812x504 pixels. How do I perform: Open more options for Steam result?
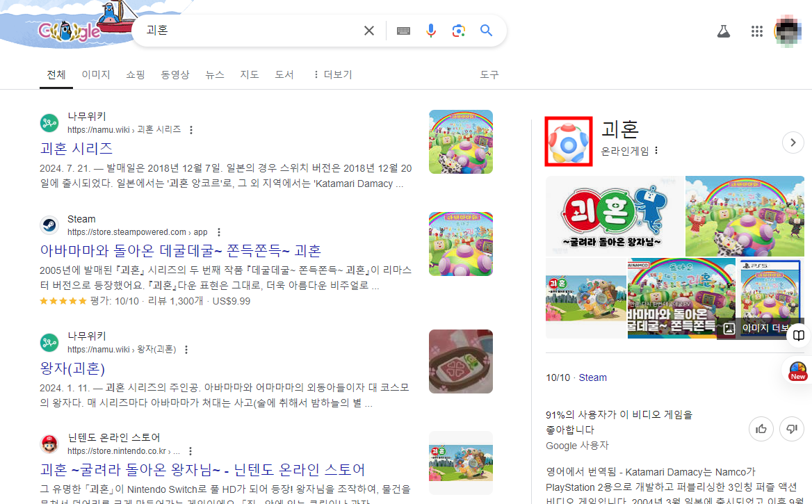tap(219, 232)
